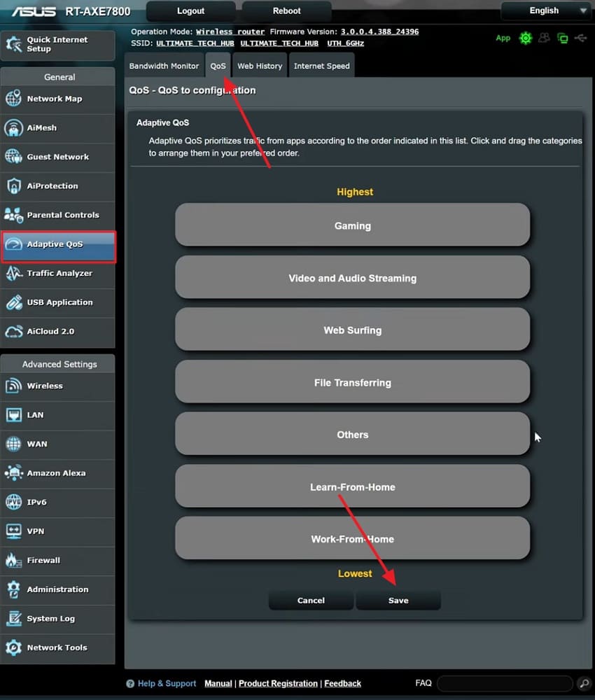Open the Bandwidth Monitor tab
Image resolution: width=595 pixels, height=700 pixels.
tap(164, 65)
